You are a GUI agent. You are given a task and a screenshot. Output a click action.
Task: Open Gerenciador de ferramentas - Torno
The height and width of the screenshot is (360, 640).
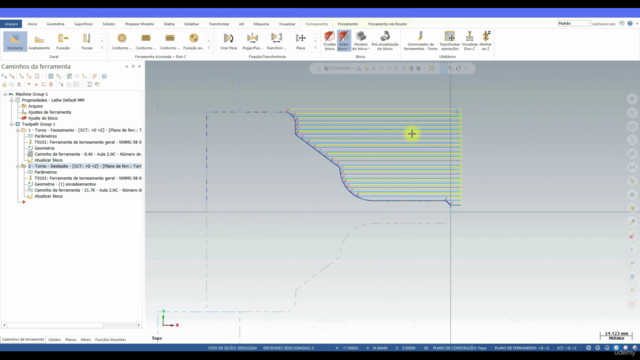420,40
